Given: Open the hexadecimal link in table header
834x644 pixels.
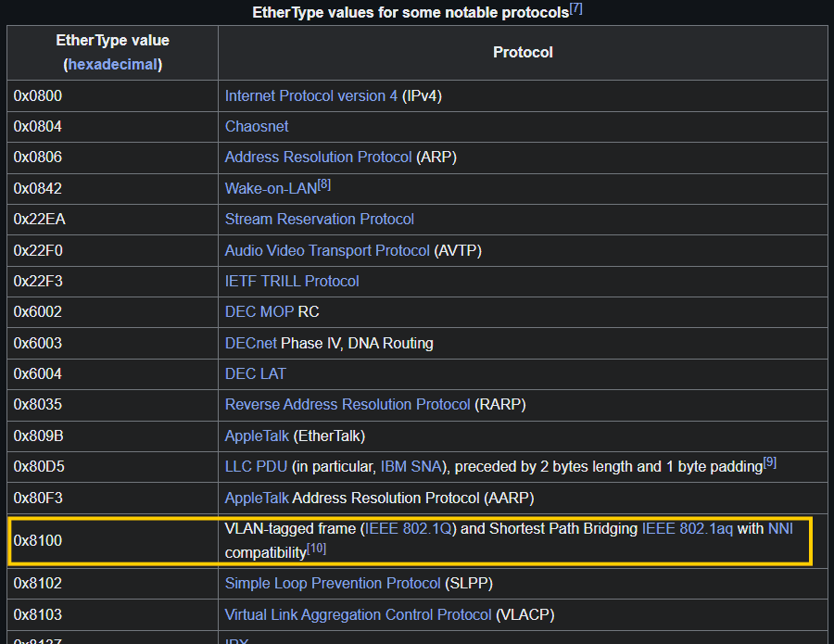Looking at the screenshot, I should point(113,64).
